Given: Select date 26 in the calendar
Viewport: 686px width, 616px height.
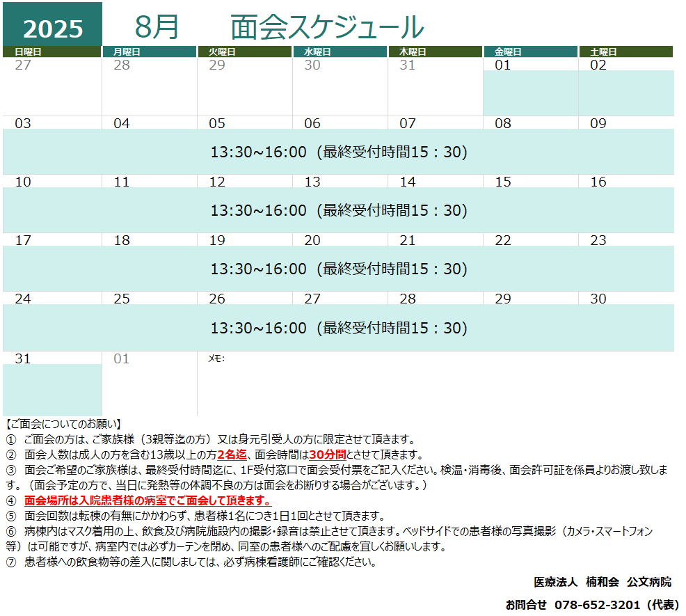Looking at the screenshot, I should pyautogui.click(x=217, y=299).
